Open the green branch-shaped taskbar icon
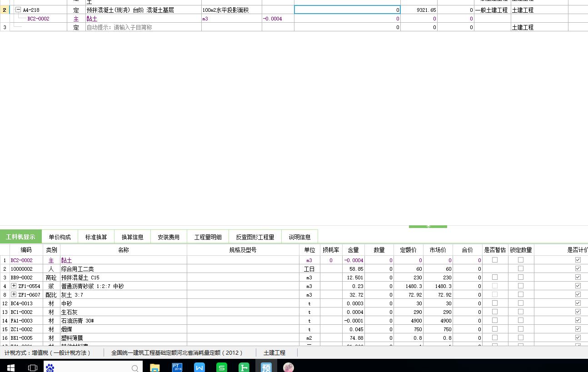The height and width of the screenshot is (372, 588). pyautogui.click(x=244, y=367)
